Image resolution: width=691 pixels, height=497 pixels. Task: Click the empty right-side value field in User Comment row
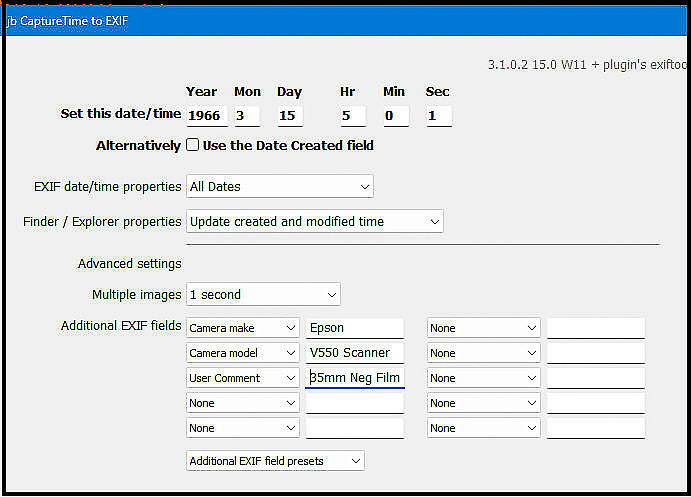point(596,378)
